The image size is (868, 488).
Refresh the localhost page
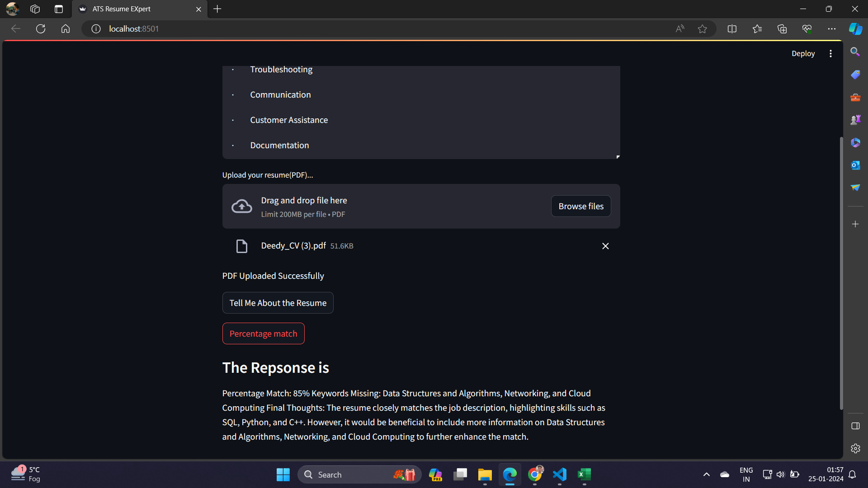(x=41, y=29)
